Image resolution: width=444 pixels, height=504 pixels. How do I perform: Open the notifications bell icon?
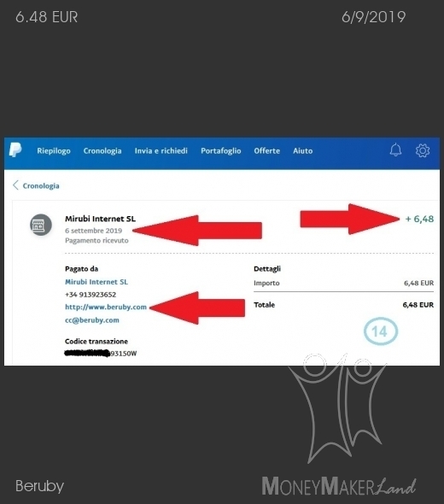coord(395,149)
